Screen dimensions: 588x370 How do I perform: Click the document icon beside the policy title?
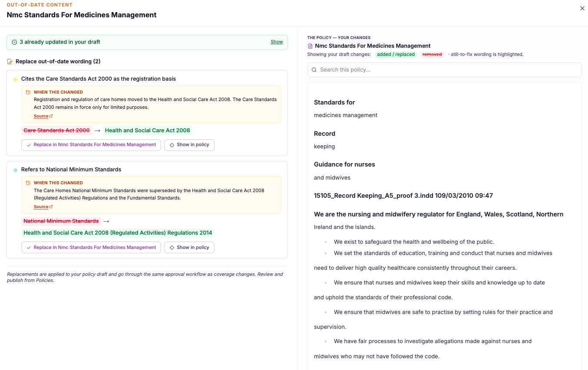click(310, 46)
